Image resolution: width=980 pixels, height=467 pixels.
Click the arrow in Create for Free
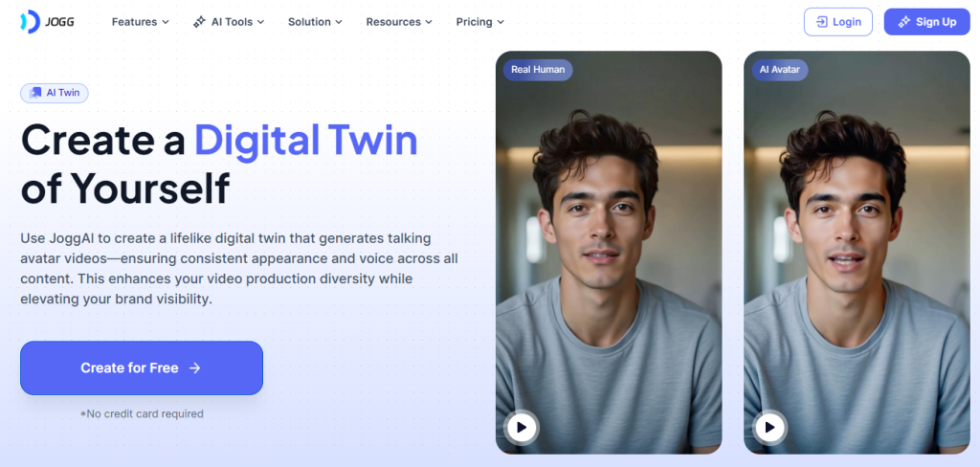[x=195, y=368]
